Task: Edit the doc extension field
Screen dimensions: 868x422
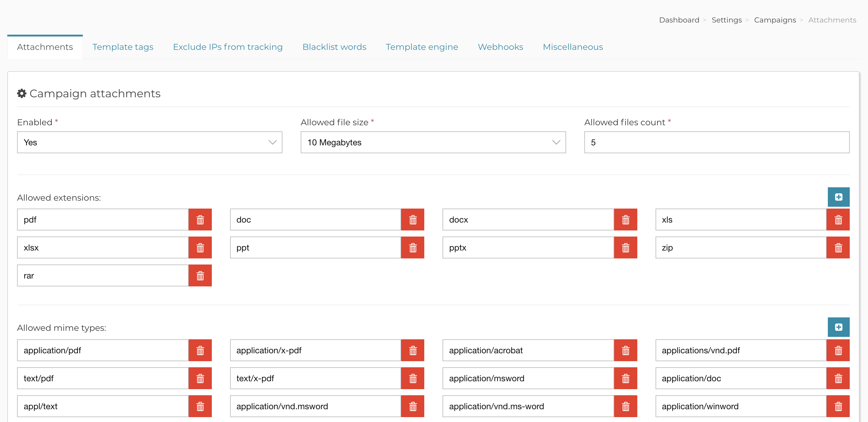Action: [315, 220]
